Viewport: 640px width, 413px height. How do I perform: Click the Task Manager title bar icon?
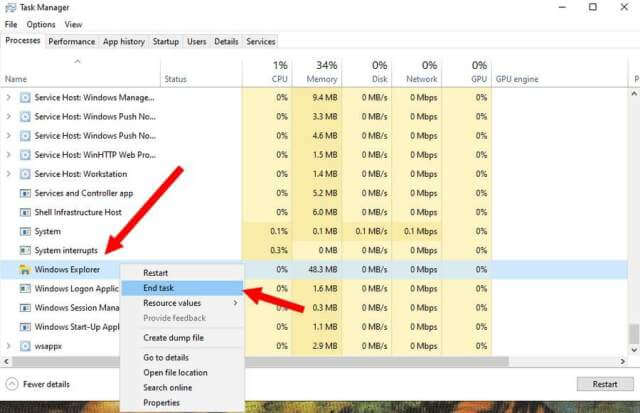10,7
